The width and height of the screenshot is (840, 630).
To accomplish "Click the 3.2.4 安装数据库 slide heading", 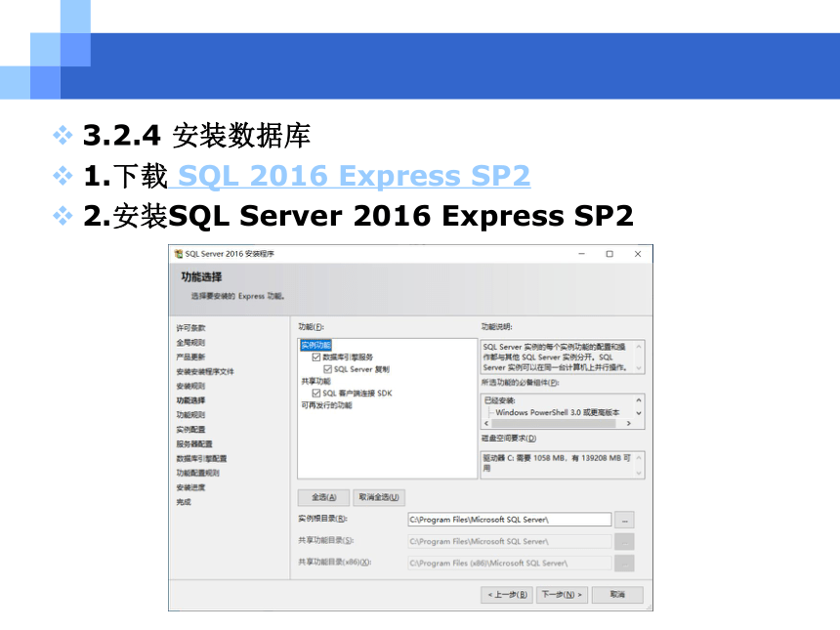I will pos(196,135).
